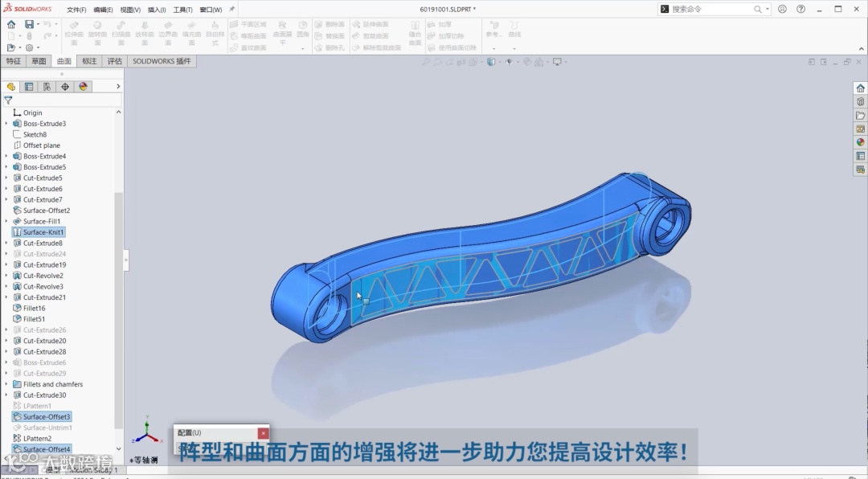The image size is (868, 479).
Task: Click the 剪裁曲面 trim surface command
Action: 371,36
